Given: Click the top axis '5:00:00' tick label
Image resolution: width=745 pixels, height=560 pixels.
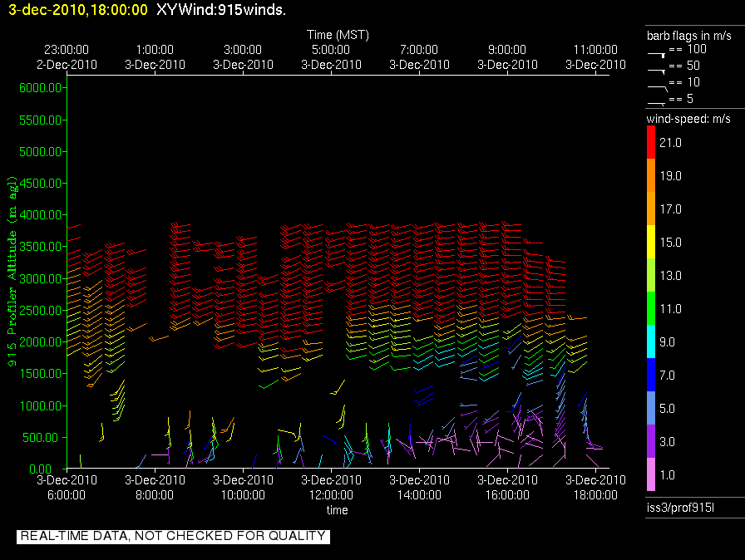Looking at the screenshot, I should pyautogui.click(x=331, y=50).
